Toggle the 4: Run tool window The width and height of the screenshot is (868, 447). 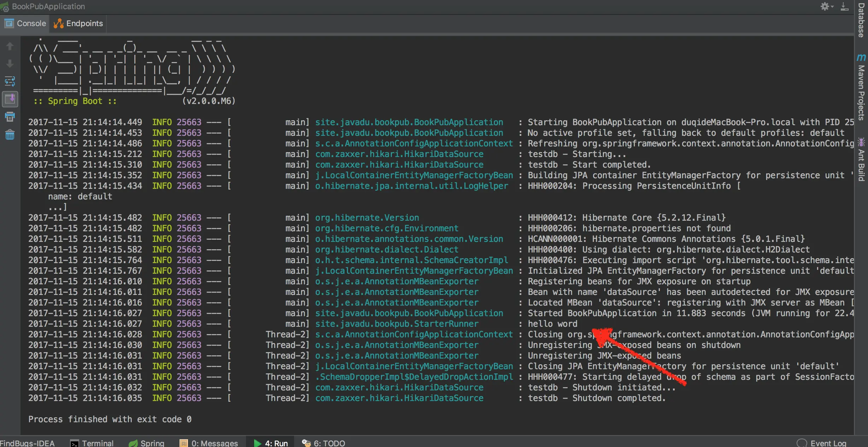pos(271,443)
